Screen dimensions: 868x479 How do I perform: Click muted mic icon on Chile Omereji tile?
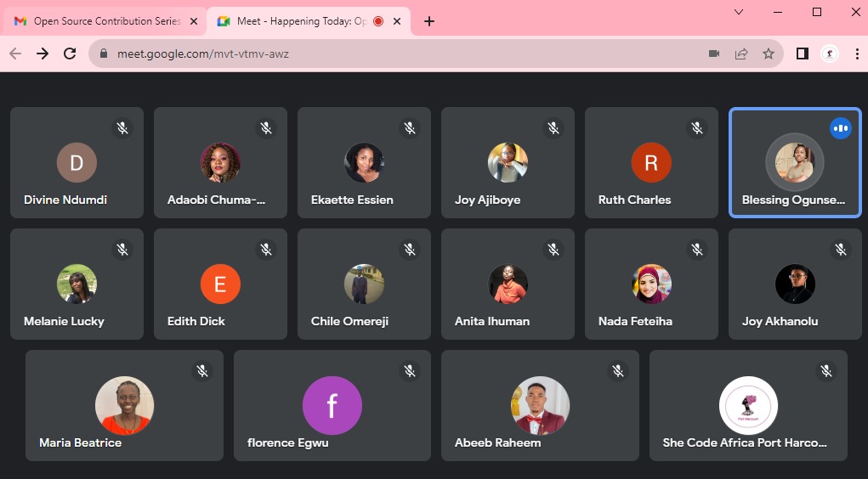coord(410,250)
